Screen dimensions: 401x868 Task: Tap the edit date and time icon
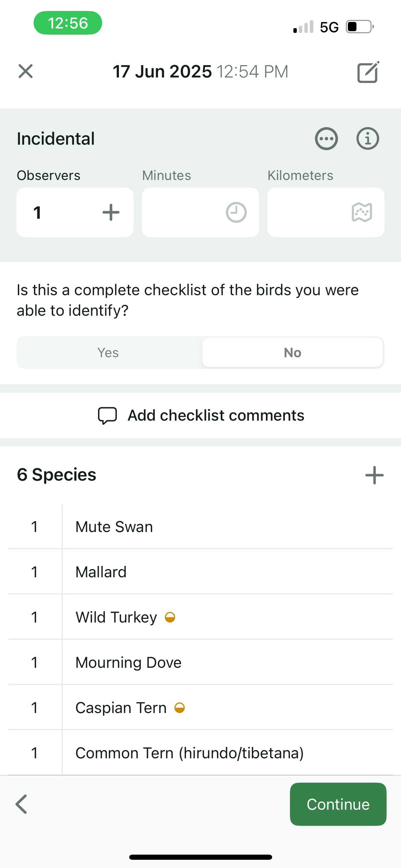[x=368, y=72]
